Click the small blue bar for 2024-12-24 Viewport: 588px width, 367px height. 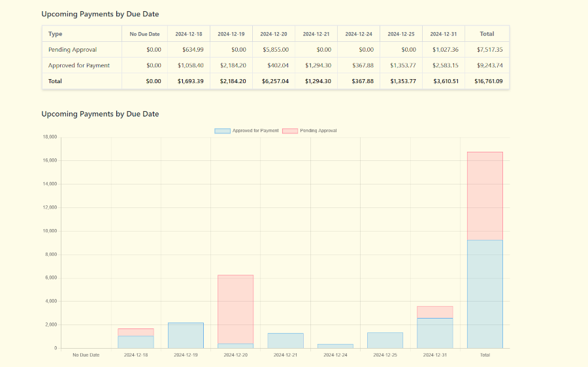[335, 346]
